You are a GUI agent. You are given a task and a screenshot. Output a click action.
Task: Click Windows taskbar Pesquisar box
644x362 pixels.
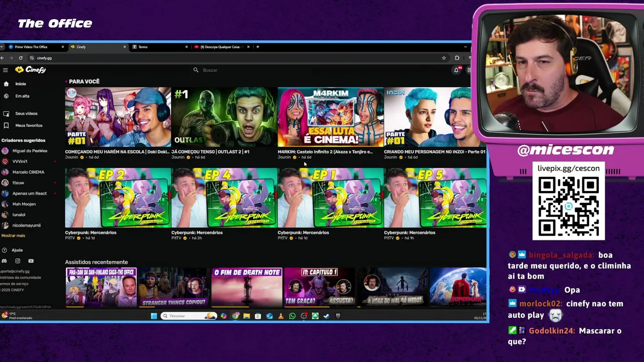189,316
